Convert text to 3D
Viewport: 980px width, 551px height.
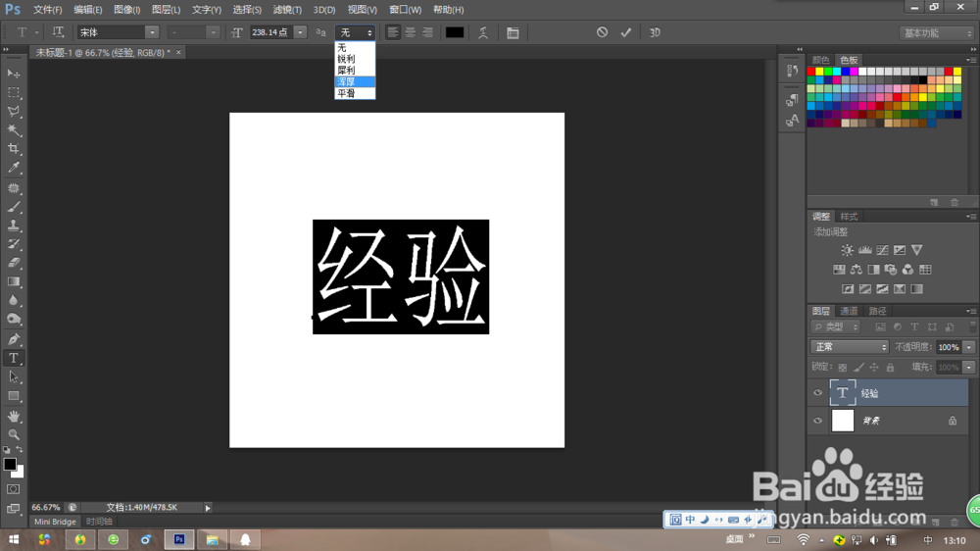(655, 32)
